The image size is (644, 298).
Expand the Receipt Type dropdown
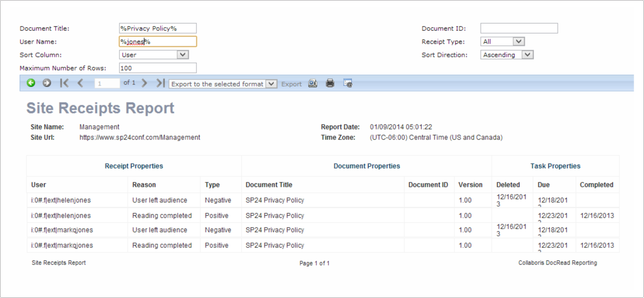coord(519,42)
